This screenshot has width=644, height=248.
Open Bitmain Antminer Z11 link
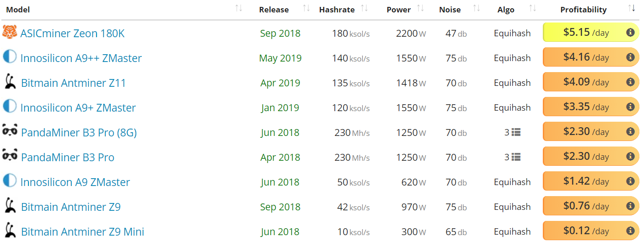click(x=74, y=83)
